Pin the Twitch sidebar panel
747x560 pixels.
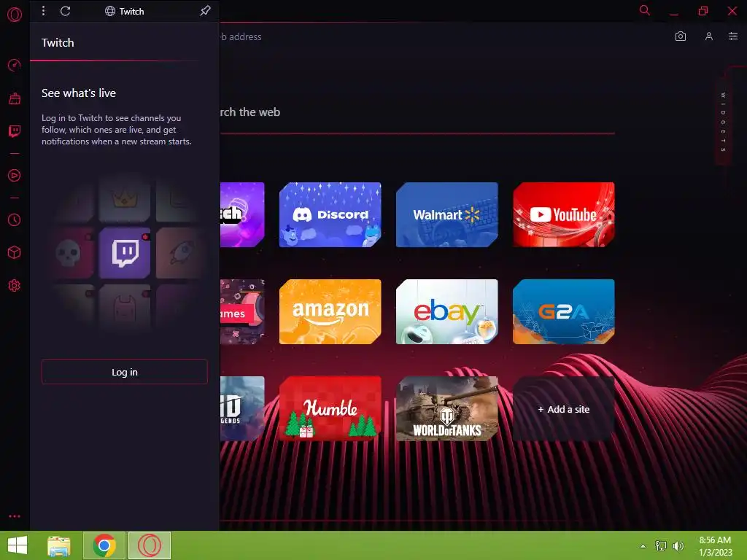pyautogui.click(x=205, y=10)
